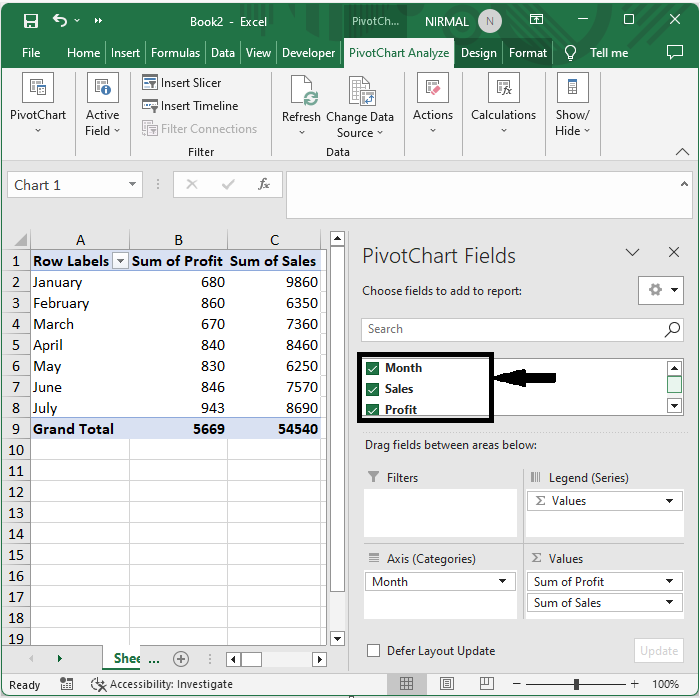
Task: Select the January cell
Action: tap(80, 282)
